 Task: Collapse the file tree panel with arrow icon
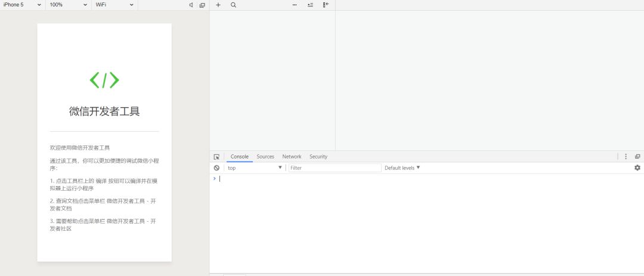pyautogui.click(x=326, y=5)
